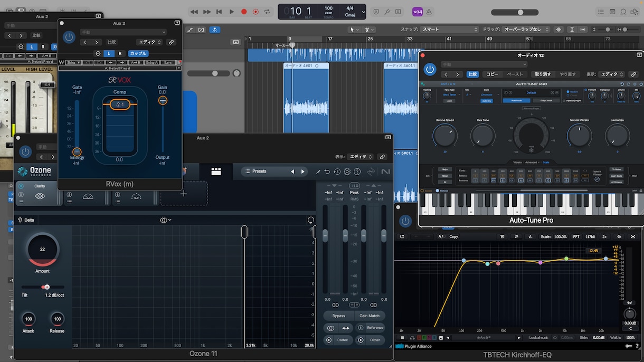
Task: Open the Auto-Tune window preset dropdown 手動
Action: click(483, 64)
